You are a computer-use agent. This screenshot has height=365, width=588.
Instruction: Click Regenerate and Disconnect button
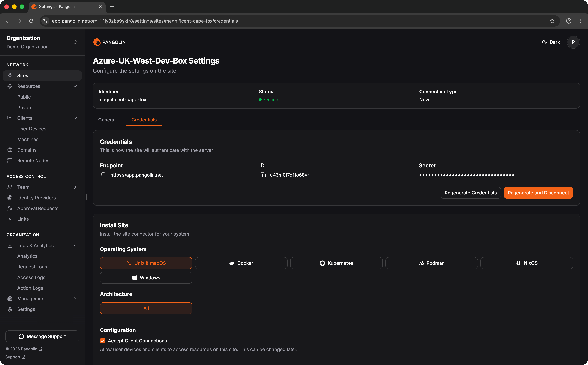[538, 193]
